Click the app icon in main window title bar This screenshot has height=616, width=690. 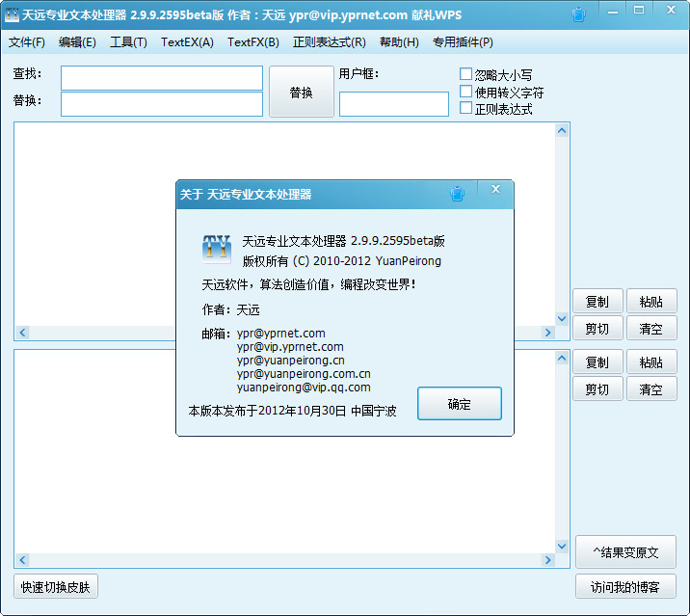[x=12, y=14]
